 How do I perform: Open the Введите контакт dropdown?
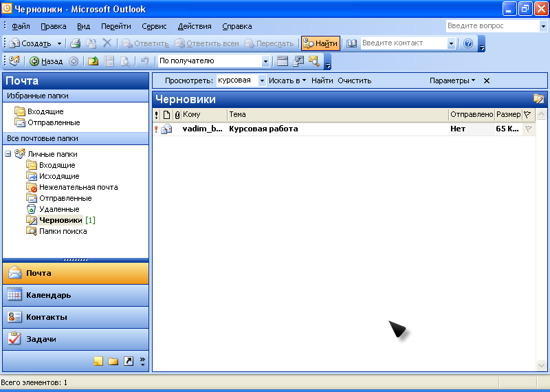pos(451,43)
